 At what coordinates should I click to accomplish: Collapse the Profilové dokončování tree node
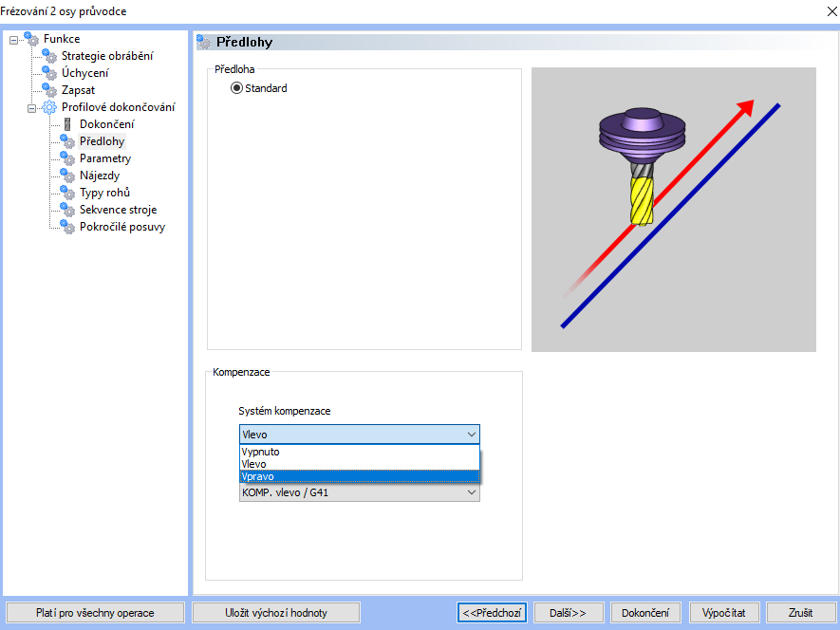click(x=31, y=108)
